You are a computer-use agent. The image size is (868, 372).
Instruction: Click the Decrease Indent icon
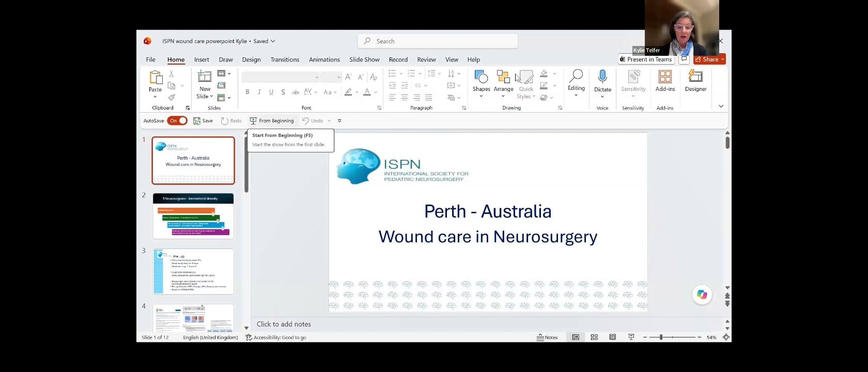click(x=393, y=85)
